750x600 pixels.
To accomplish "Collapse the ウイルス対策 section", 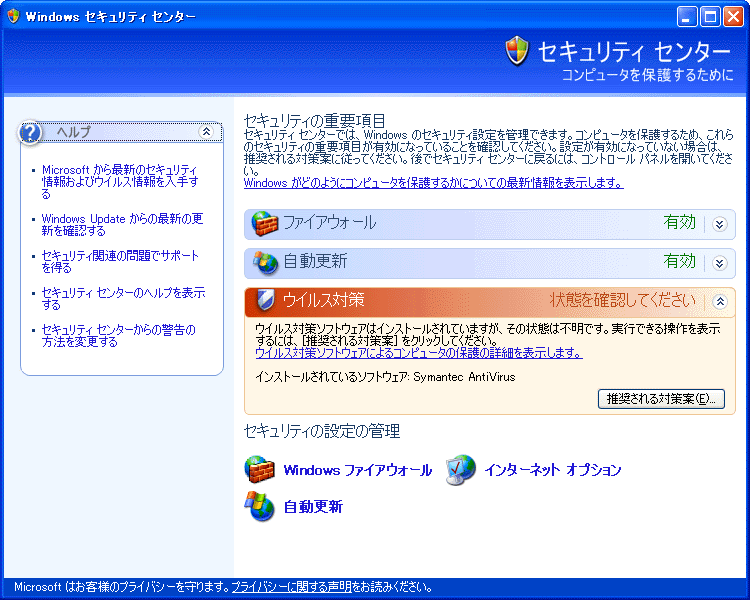I will [x=719, y=301].
